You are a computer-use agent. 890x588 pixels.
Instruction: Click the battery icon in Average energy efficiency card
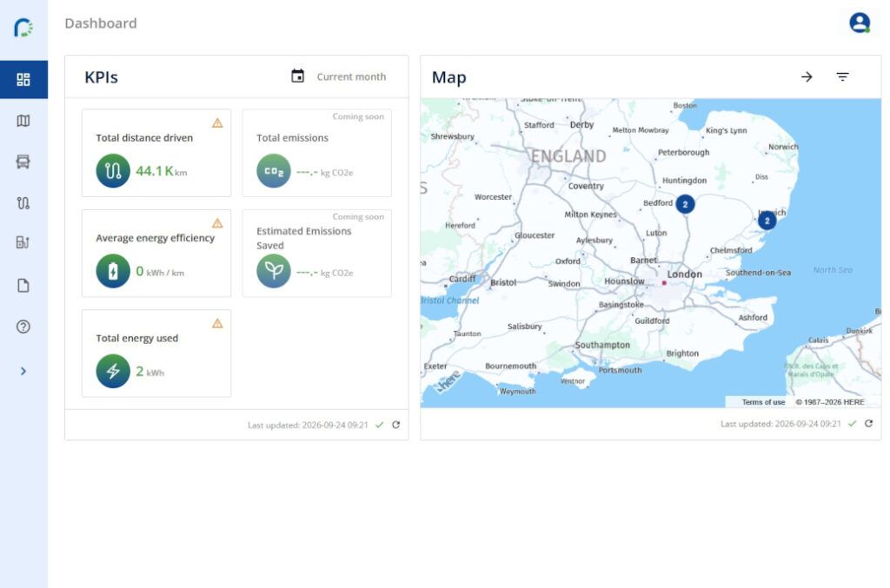pos(113,271)
